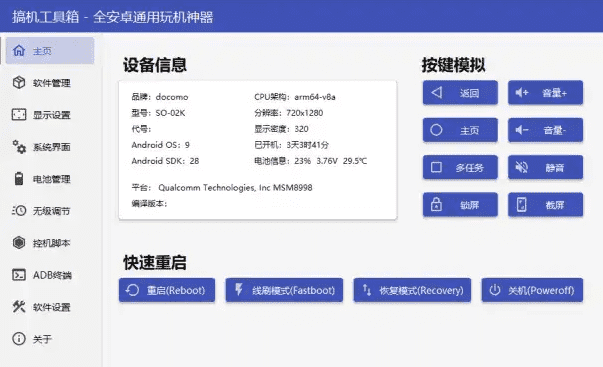This screenshot has width=603, height=367.
Task: Click the speaker minus icon on 音量- button
Action: coord(522,130)
